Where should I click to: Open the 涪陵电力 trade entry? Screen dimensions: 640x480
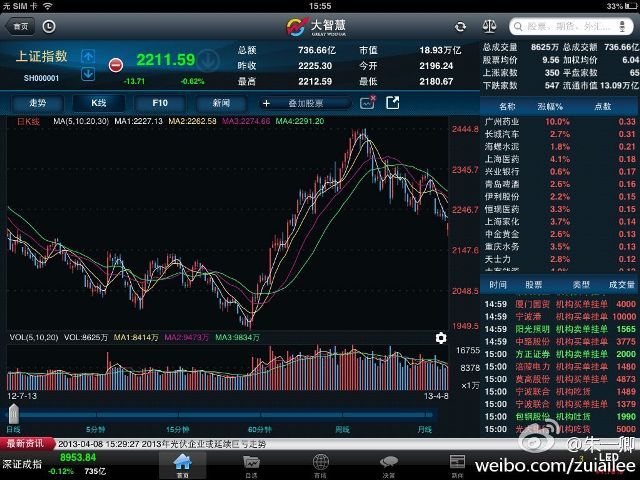point(560,367)
